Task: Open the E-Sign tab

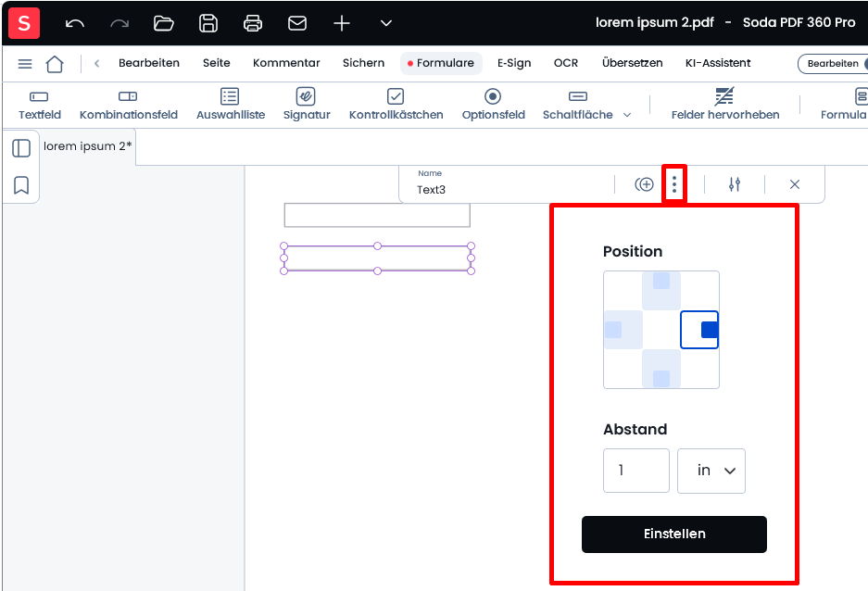Action: coord(514,63)
